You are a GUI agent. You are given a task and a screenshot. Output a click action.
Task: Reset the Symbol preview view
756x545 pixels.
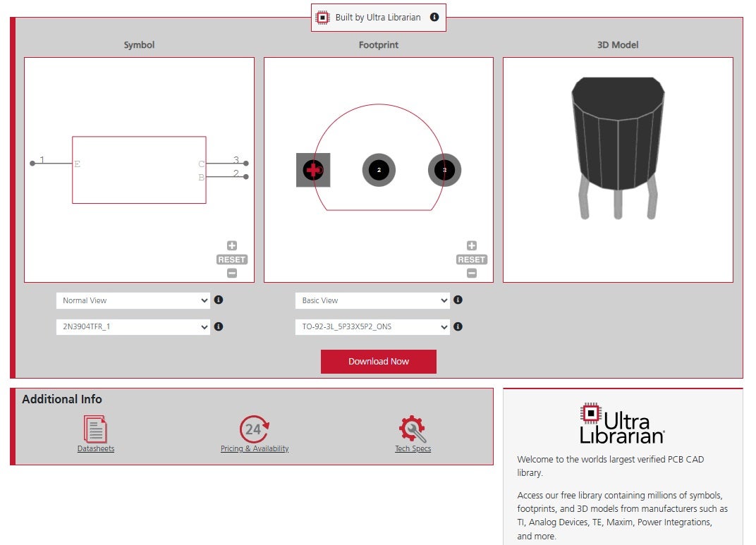pyautogui.click(x=232, y=259)
